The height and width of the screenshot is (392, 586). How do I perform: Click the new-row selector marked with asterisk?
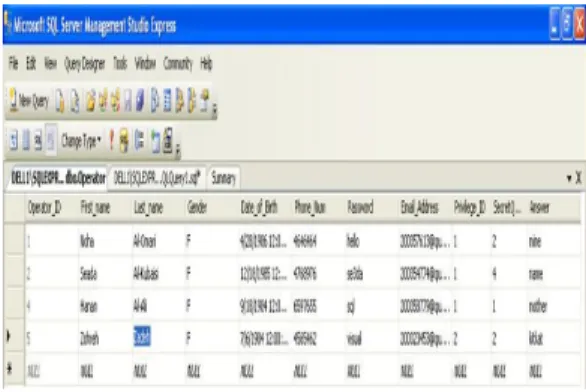14,369
